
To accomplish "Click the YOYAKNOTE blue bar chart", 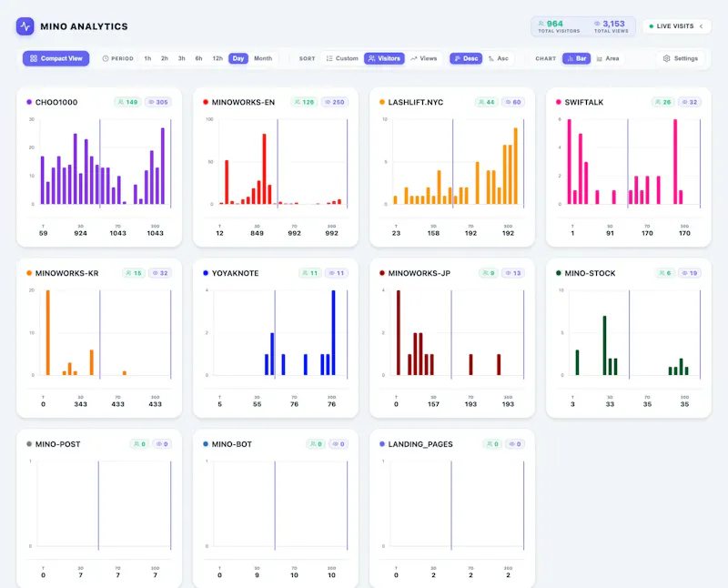I will point(277,333).
